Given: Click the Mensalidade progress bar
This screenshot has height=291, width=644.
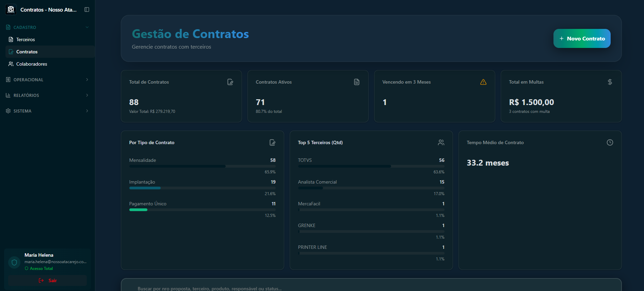Looking at the screenshot, I should click(x=203, y=166).
